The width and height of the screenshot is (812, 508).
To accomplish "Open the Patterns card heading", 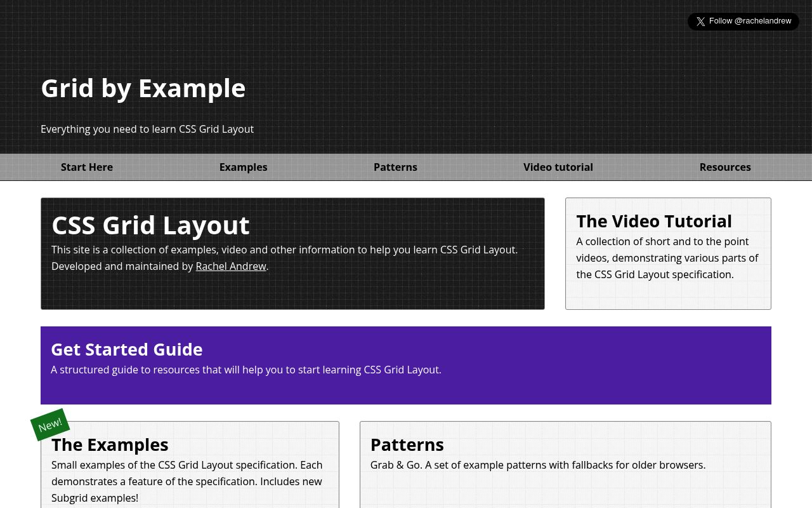I will tap(407, 444).
